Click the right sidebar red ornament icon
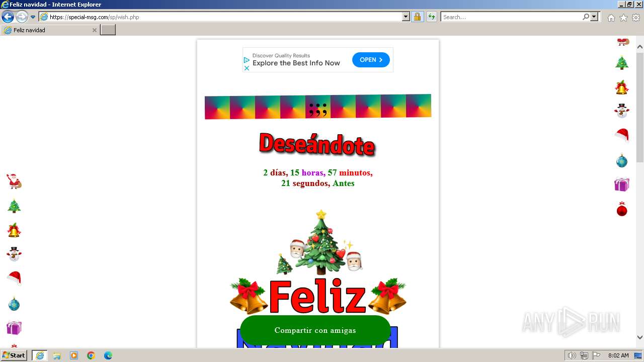The width and height of the screenshot is (644, 362). click(622, 209)
